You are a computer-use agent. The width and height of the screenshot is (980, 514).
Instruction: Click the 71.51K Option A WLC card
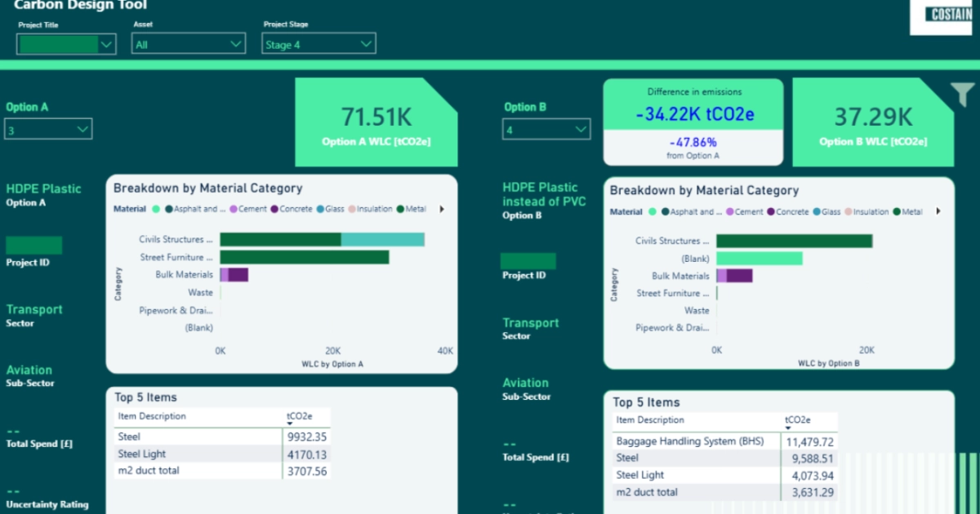pos(376,121)
